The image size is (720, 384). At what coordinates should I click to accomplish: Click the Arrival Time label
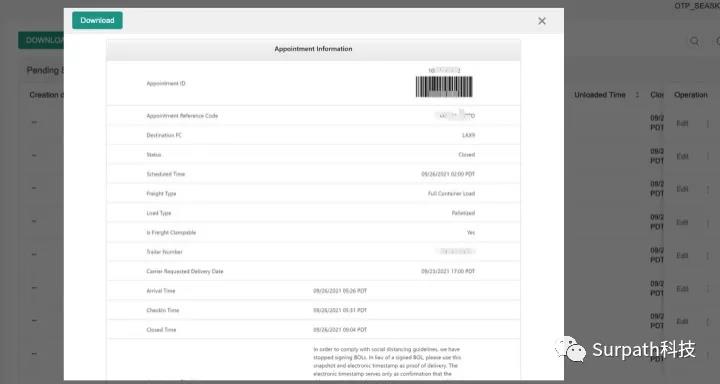coord(161,291)
